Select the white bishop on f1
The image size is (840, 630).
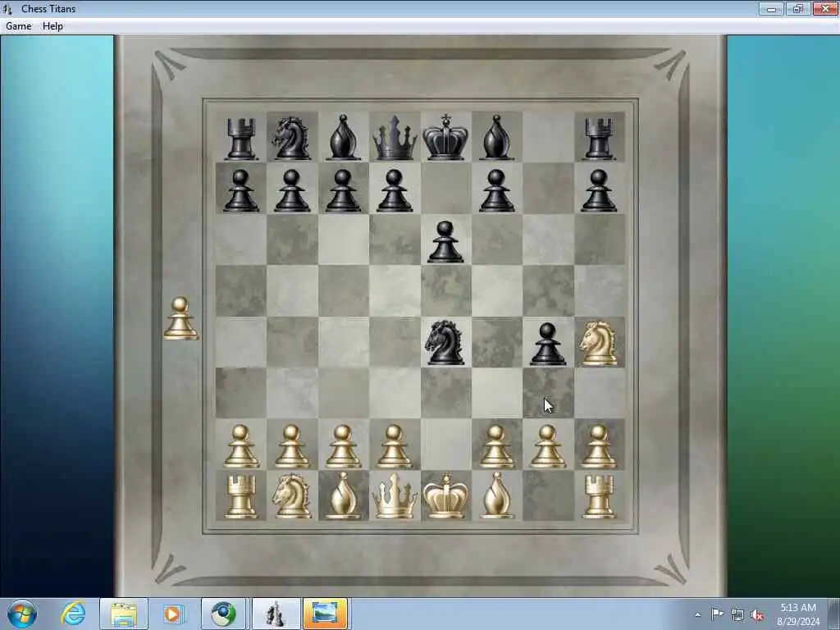[496, 495]
